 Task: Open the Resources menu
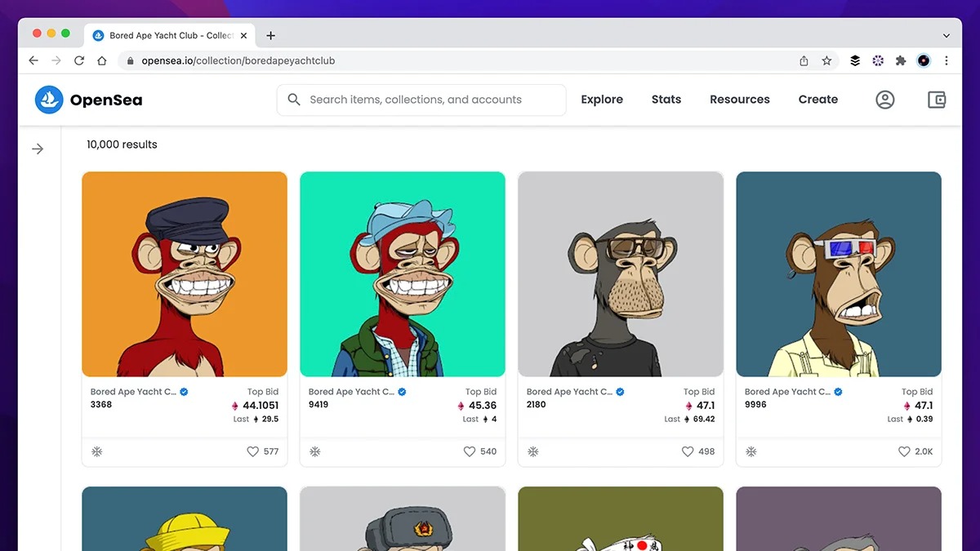[740, 100]
